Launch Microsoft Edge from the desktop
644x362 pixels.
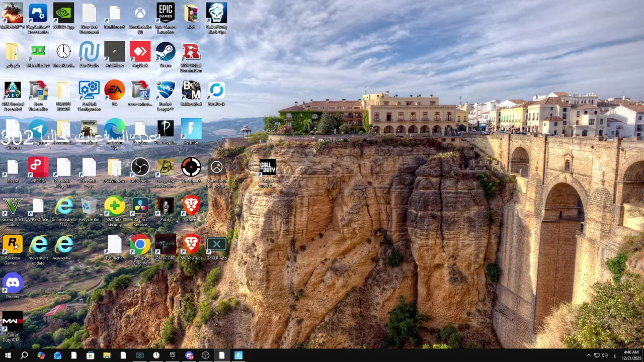[115, 134]
